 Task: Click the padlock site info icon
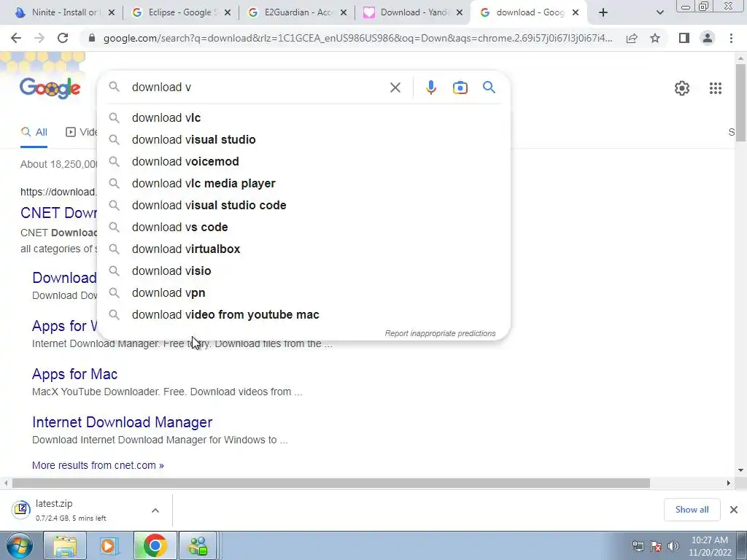point(92,38)
